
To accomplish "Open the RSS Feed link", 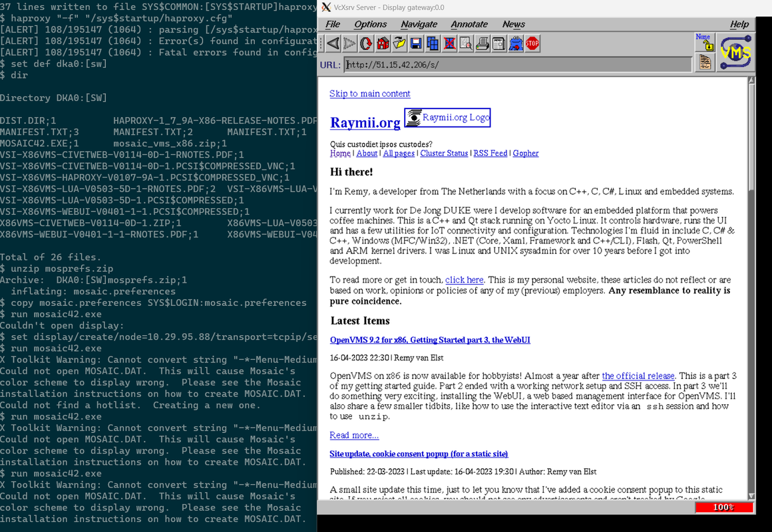I will 490,153.
